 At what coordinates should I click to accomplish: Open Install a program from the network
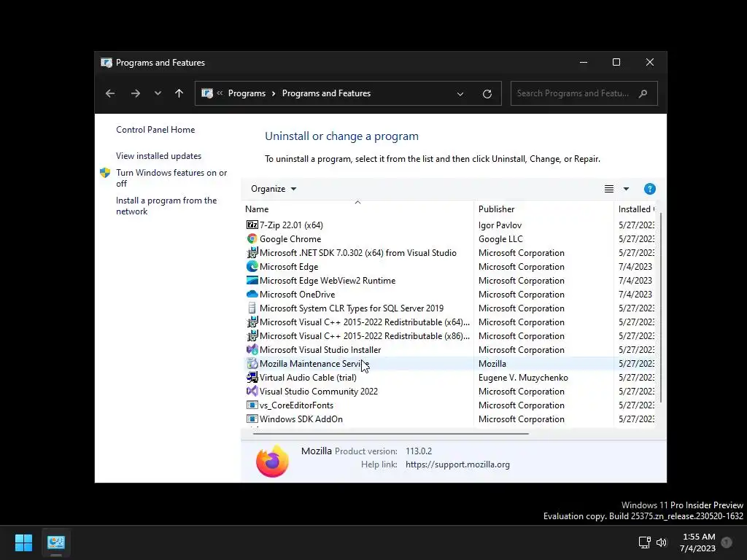click(x=166, y=206)
